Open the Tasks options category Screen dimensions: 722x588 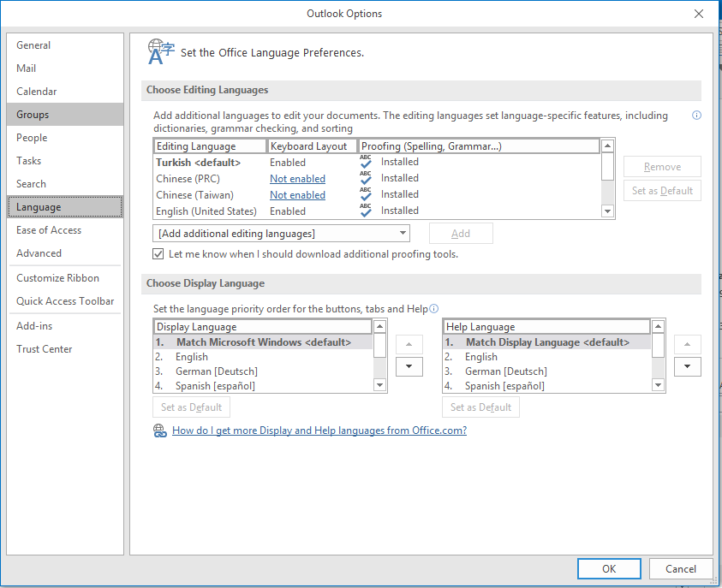coord(65,161)
